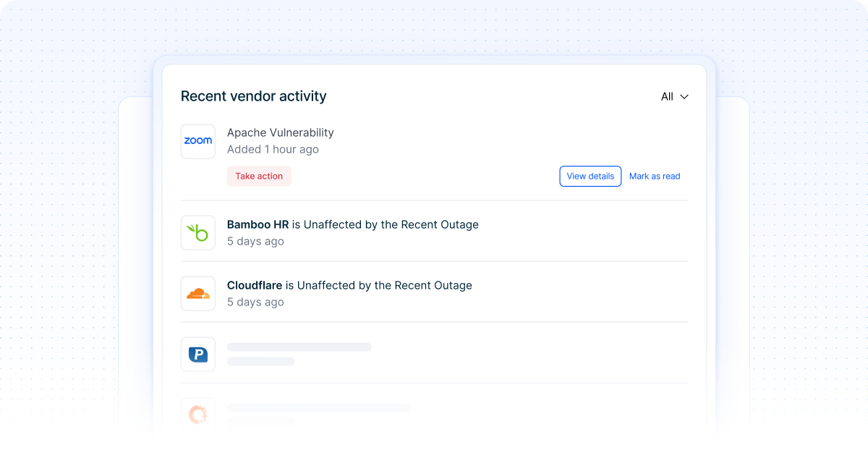Image resolution: width=868 pixels, height=456 pixels.
Task: Click the Zoom vendor logo
Action: coord(197,141)
